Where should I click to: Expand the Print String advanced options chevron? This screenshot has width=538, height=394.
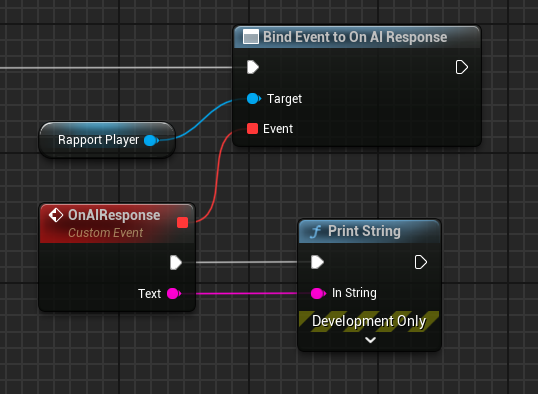pos(370,340)
